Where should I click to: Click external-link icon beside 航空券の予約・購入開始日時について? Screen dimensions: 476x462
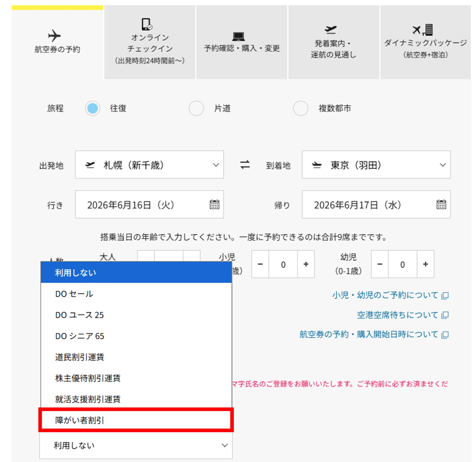tap(445, 335)
